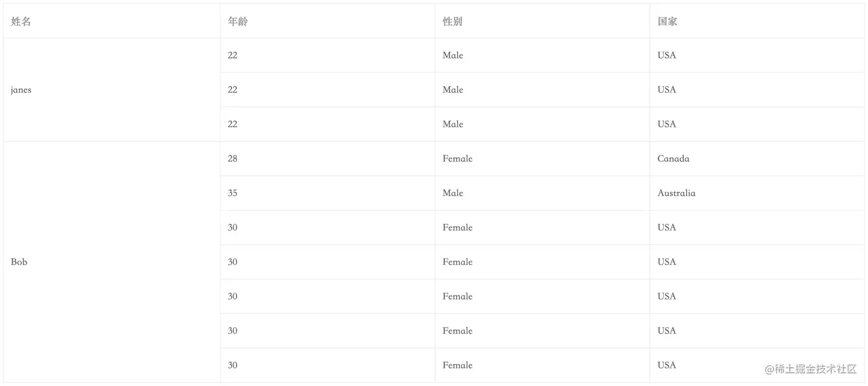
Task: Click the age 28 cell
Action: [x=328, y=159]
